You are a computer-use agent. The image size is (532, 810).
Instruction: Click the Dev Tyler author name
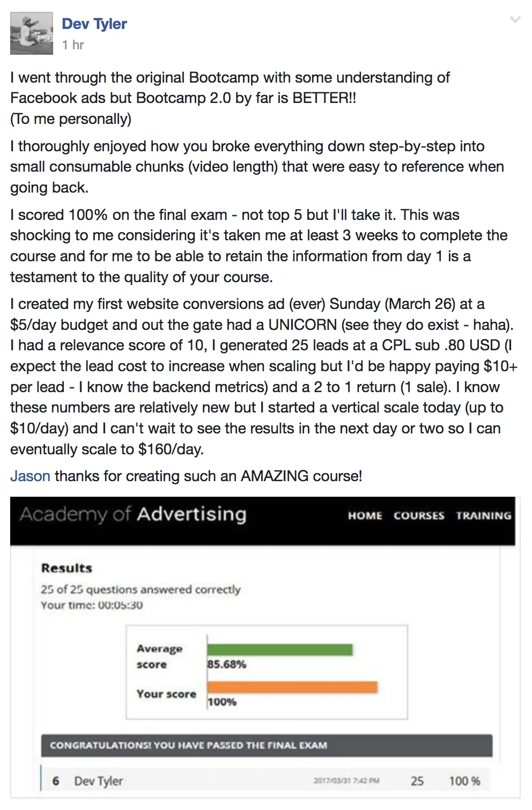(x=94, y=24)
